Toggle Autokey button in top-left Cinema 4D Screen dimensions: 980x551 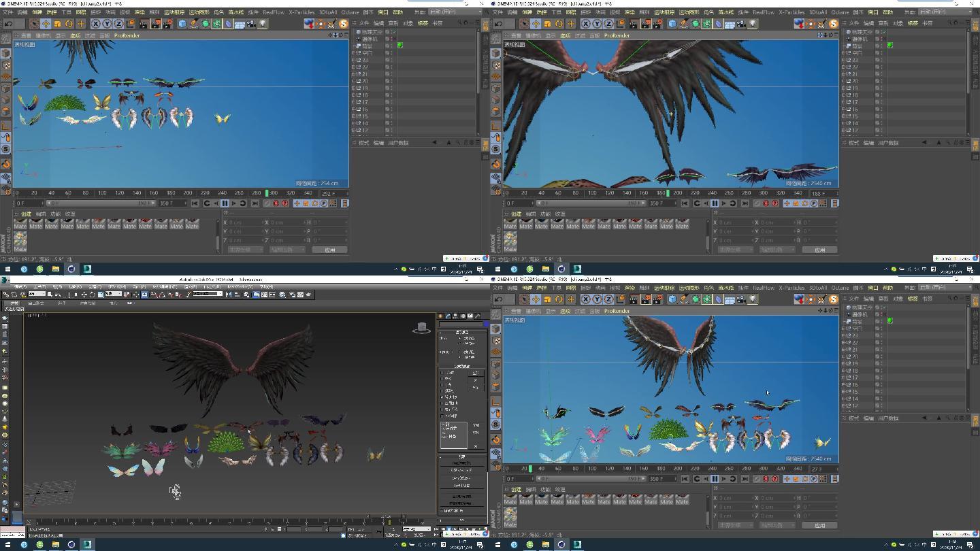point(276,203)
